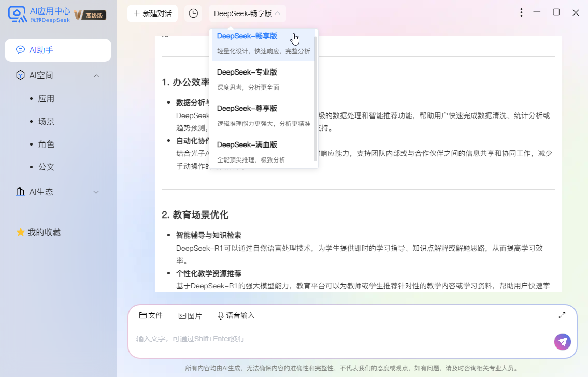Expand the AI生态 section chevron
Viewport: 588px width, 377px height.
[x=96, y=191]
